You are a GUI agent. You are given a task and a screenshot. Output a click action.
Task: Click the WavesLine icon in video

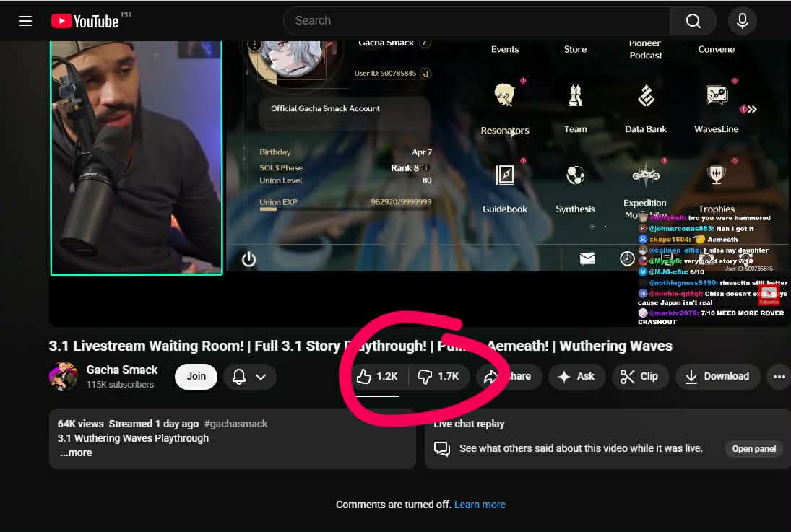717,95
